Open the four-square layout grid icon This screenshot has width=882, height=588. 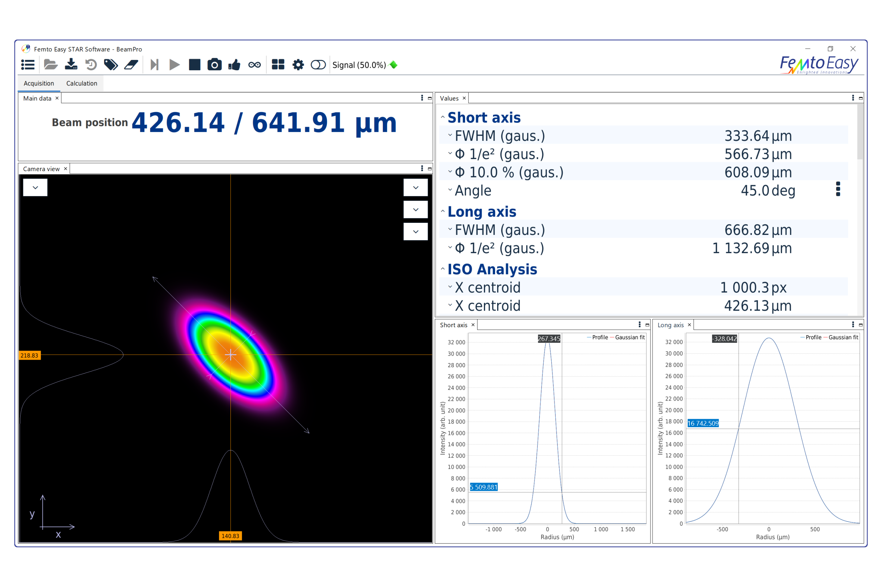click(278, 65)
